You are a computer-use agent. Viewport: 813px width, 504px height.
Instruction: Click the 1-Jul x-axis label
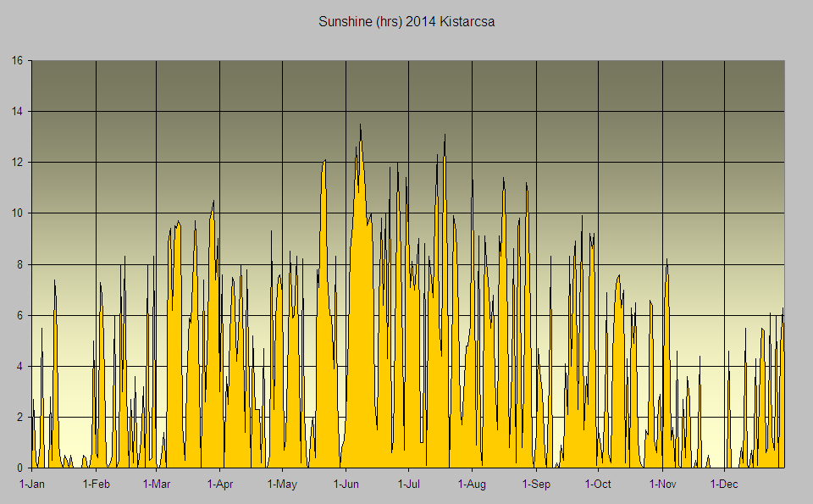pos(408,485)
